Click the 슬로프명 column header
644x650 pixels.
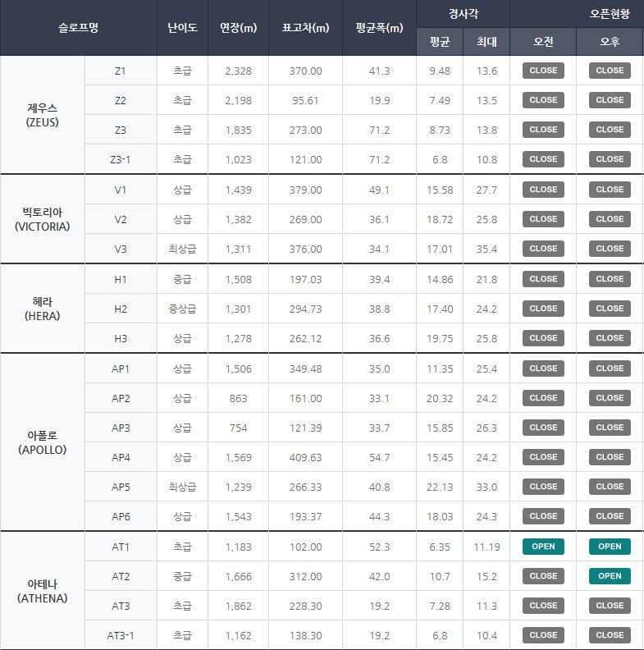[78, 28]
